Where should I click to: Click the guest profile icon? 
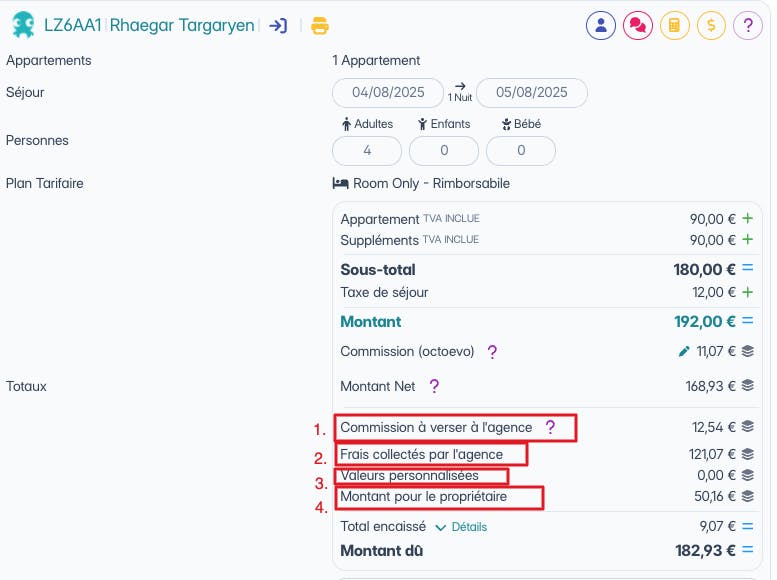click(x=601, y=25)
